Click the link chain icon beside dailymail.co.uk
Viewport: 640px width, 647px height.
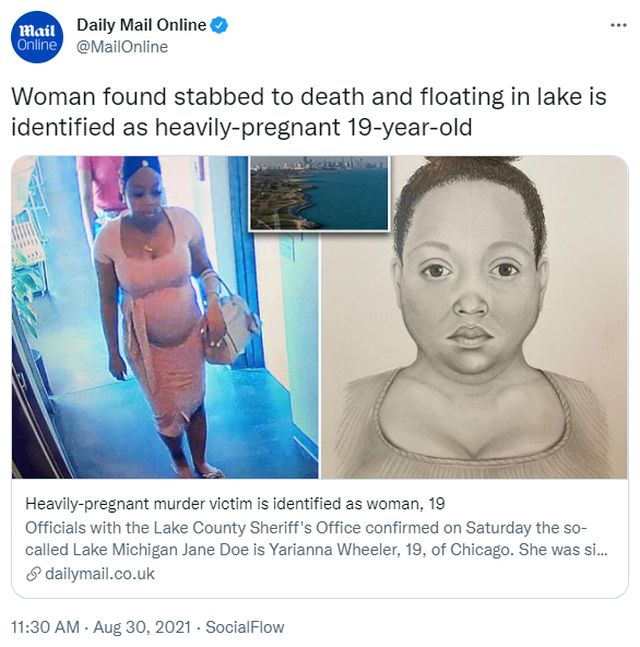click(33, 574)
